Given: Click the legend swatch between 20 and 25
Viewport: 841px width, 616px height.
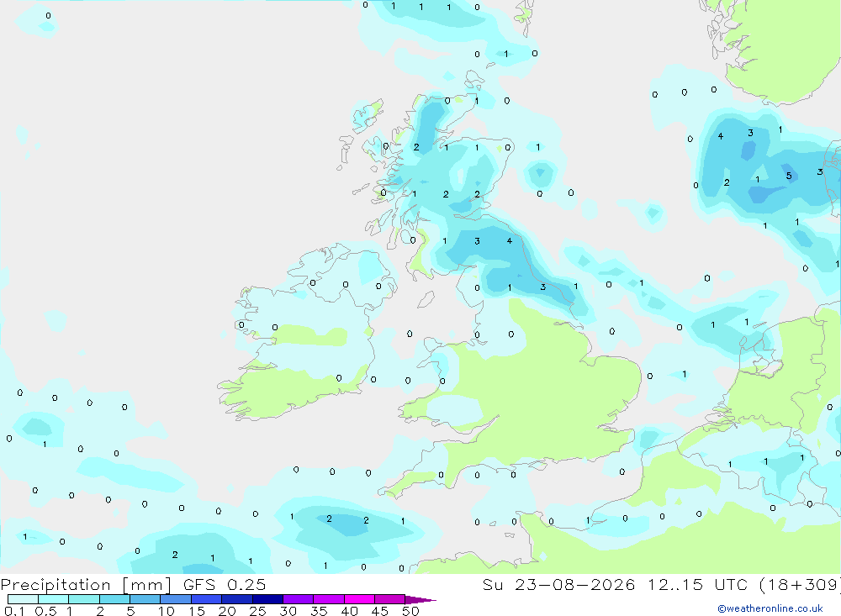Looking at the screenshot, I should [237, 599].
